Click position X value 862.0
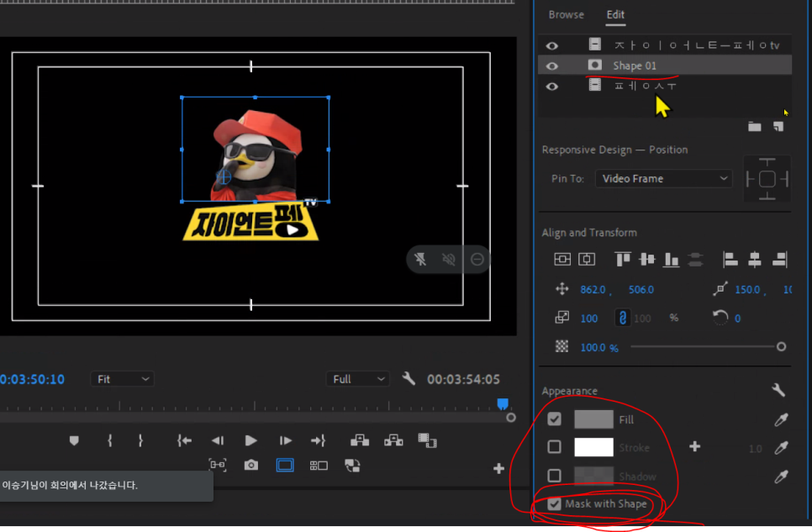812x532 pixels. coord(593,290)
